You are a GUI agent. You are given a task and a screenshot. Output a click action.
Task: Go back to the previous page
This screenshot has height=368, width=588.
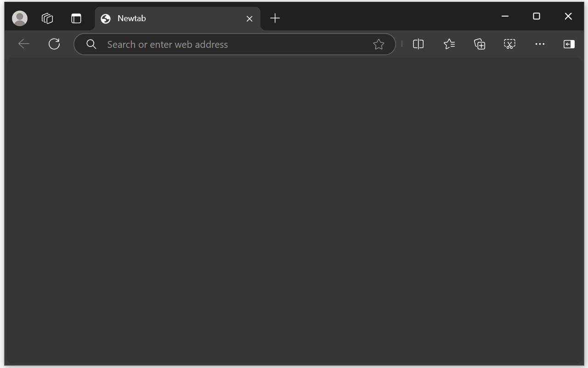point(24,44)
